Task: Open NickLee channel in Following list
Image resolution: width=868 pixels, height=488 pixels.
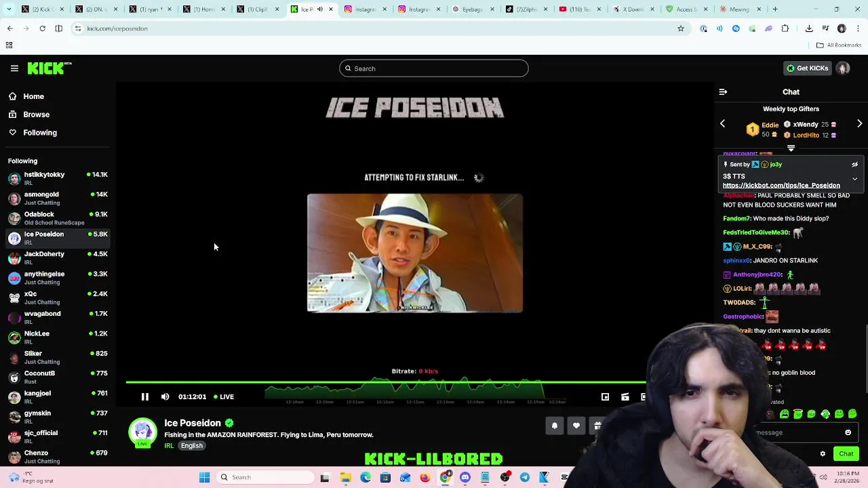Action: click(x=58, y=337)
